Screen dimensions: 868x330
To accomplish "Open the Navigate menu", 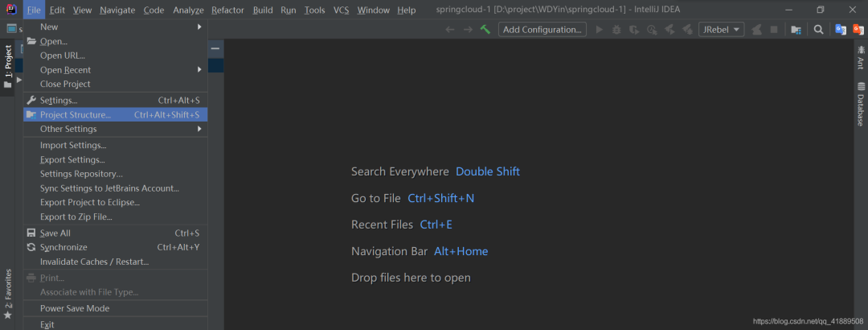I will click(x=117, y=10).
